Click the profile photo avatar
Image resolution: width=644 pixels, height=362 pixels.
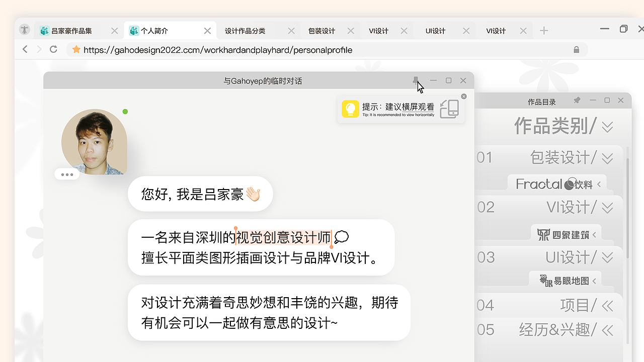[94, 142]
